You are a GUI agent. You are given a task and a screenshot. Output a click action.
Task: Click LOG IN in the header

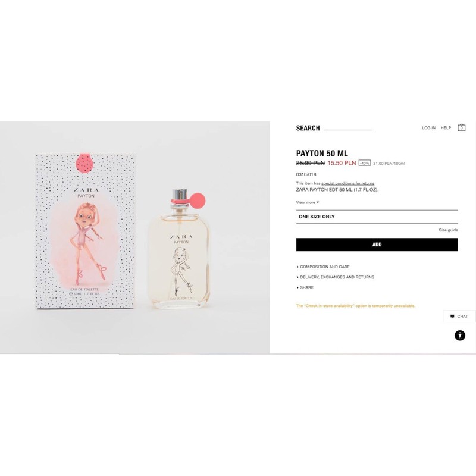click(428, 128)
